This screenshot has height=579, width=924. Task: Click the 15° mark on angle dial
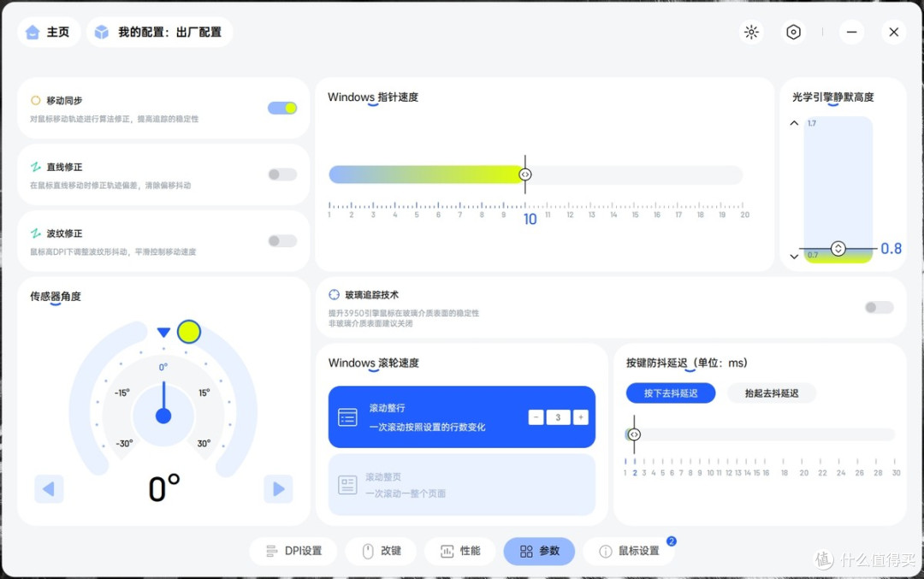pyautogui.click(x=204, y=393)
